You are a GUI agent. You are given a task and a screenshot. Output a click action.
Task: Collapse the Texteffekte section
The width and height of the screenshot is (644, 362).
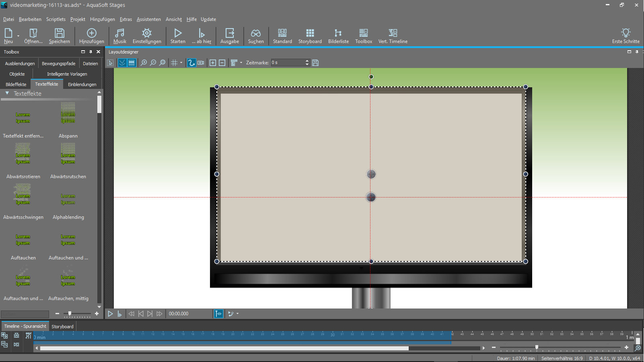[7, 93]
